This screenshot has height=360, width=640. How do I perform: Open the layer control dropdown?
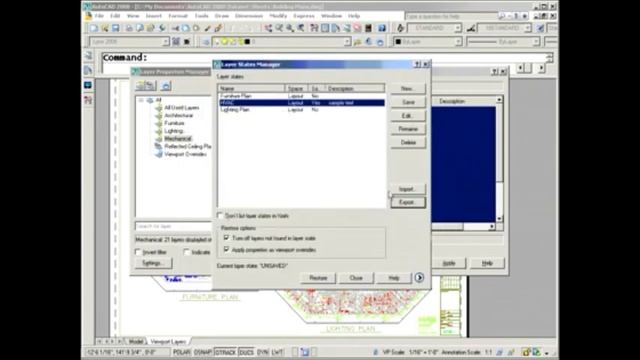tap(347, 42)
